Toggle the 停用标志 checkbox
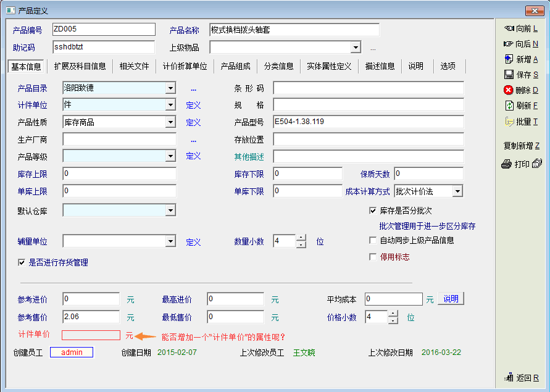Viewport: 550px width, 392px height. (x=373, y=257)
